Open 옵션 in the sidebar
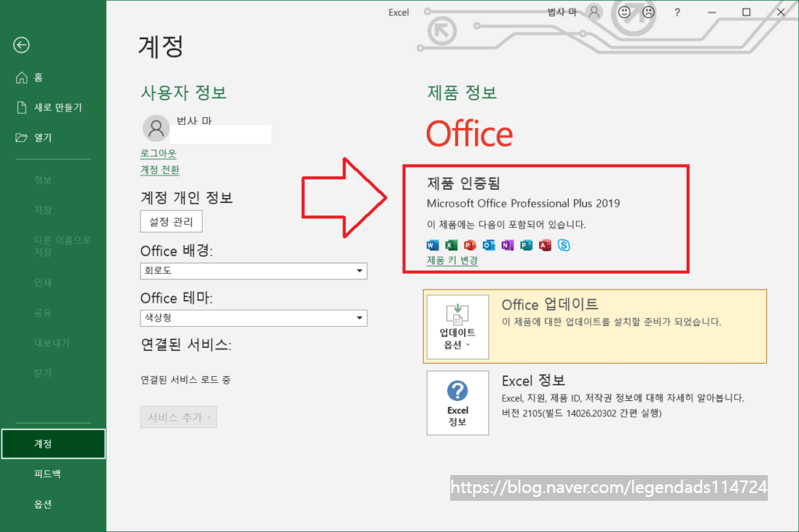 point(53,505)
